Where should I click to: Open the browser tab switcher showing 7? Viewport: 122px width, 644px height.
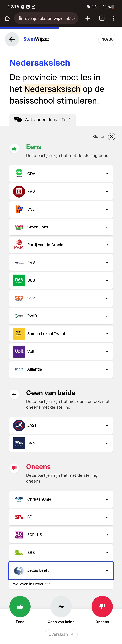[x=102, y=18]
